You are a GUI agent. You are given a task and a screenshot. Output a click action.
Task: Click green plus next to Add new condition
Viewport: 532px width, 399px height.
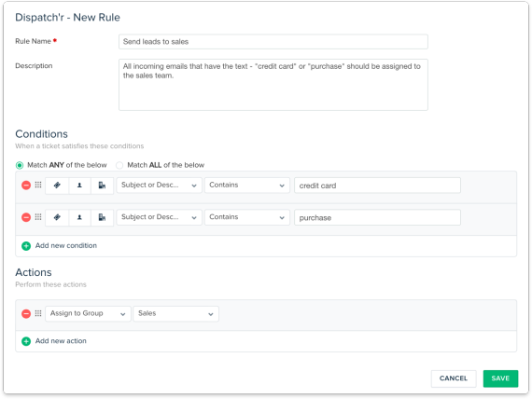[x=26, y=246]
